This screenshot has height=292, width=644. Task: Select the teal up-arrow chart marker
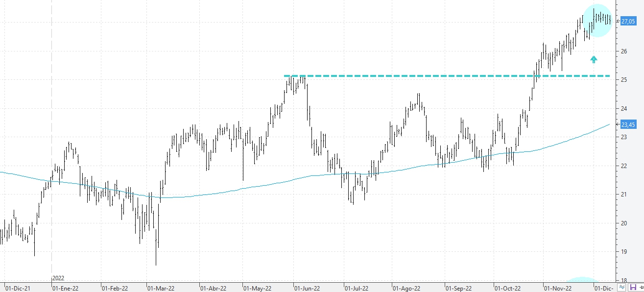pos(594,59)
